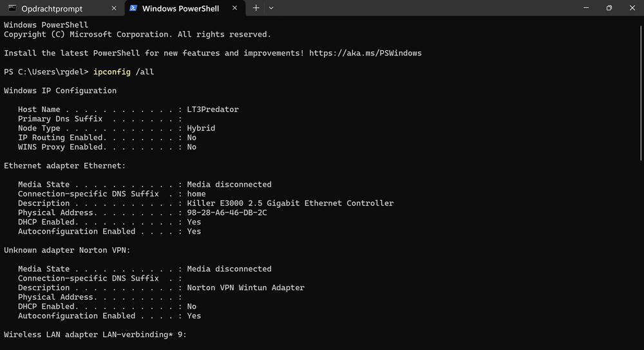Open a new tab with plus button
644x350 pixels.
coord(256,8)
